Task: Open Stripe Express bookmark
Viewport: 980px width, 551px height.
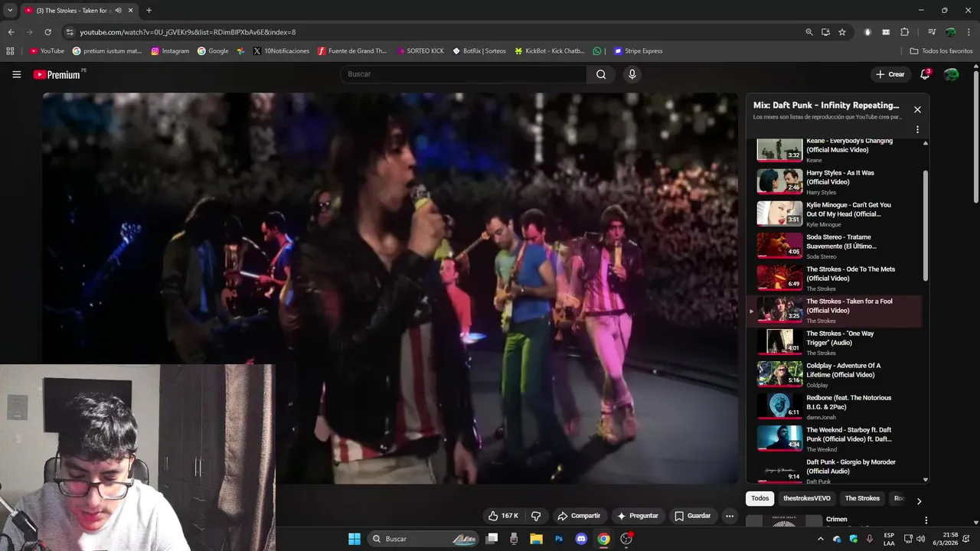Action: click(x=638, y=51)
